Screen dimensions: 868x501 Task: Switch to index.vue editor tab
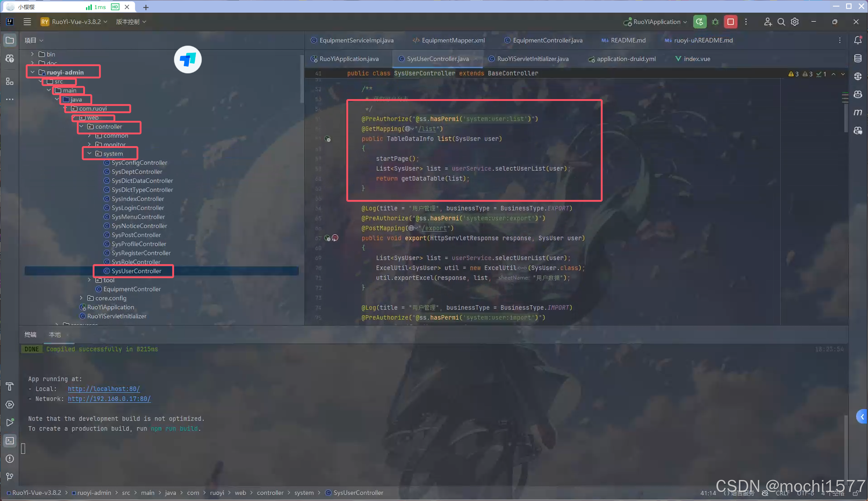click(x=697, y=59)
